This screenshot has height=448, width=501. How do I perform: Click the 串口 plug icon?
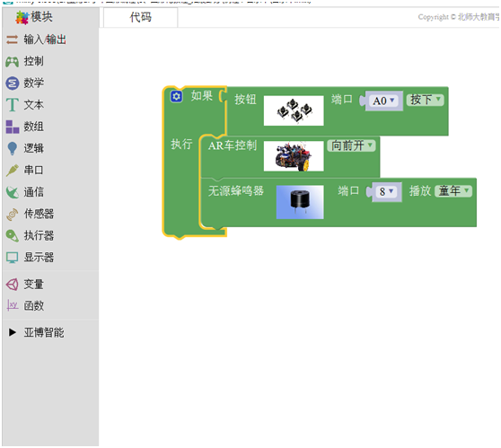13,170
